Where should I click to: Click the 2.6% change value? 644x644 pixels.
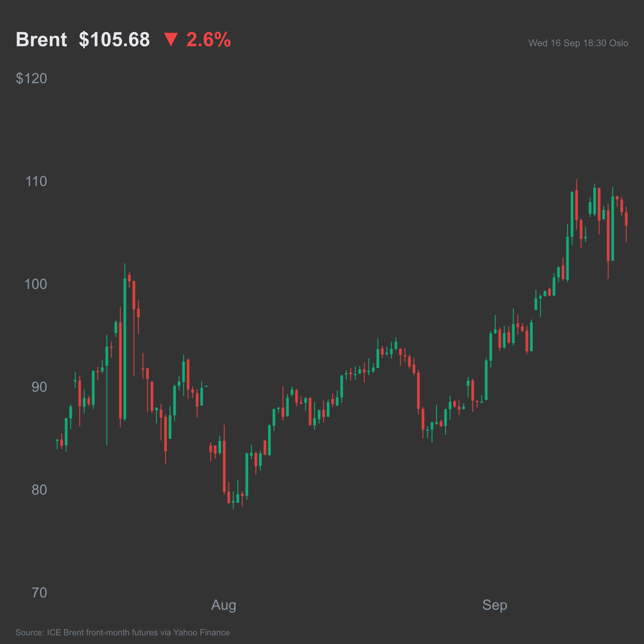point(209,40)
